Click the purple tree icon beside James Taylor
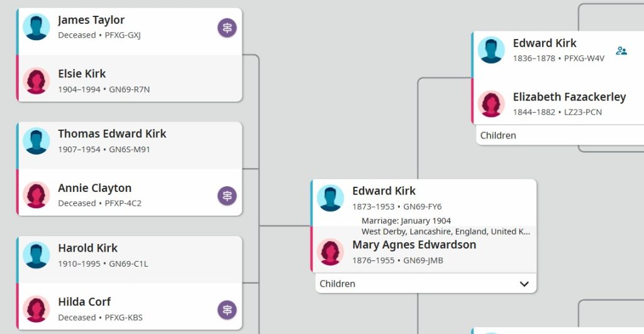The image size is (644, 334). [x=227, y=28]
